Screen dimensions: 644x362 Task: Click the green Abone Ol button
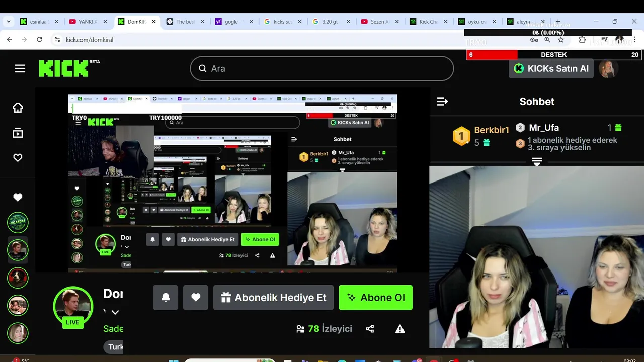click(375, 298)
